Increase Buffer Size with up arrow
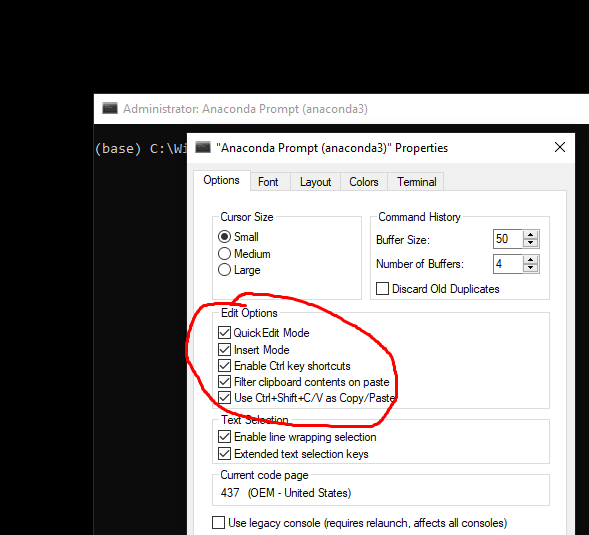 [531, 234]
